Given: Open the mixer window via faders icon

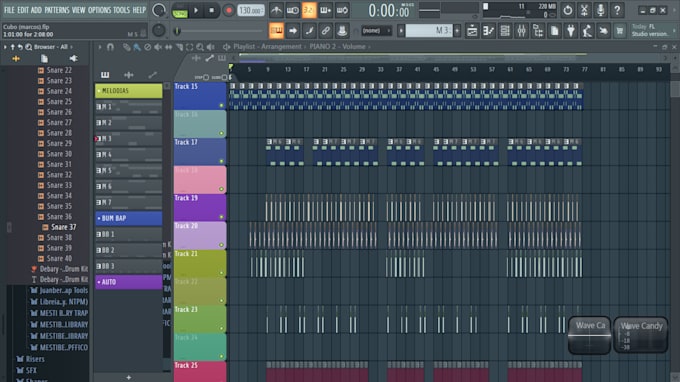Looking at the screenshot, I should pos(521,31).
